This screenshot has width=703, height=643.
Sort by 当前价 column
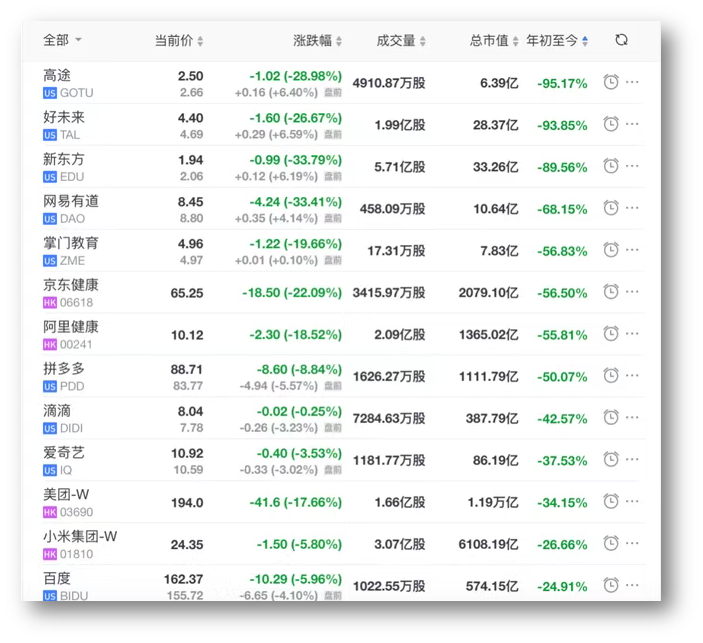179,40
